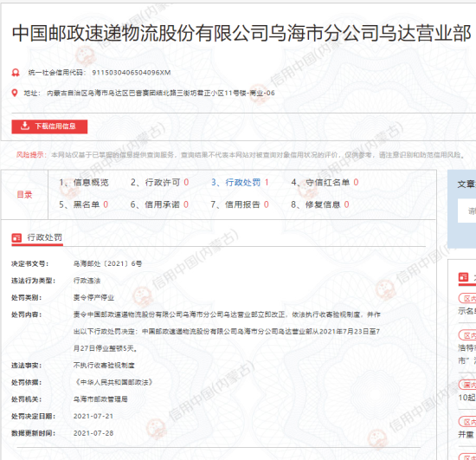Click penalty type 责令停产停业
Screen dimensions: 476x460
point(93,298)
